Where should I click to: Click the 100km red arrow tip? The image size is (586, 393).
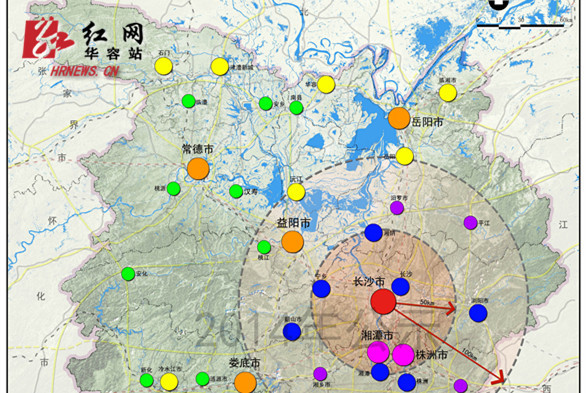[x=500, y=379]
